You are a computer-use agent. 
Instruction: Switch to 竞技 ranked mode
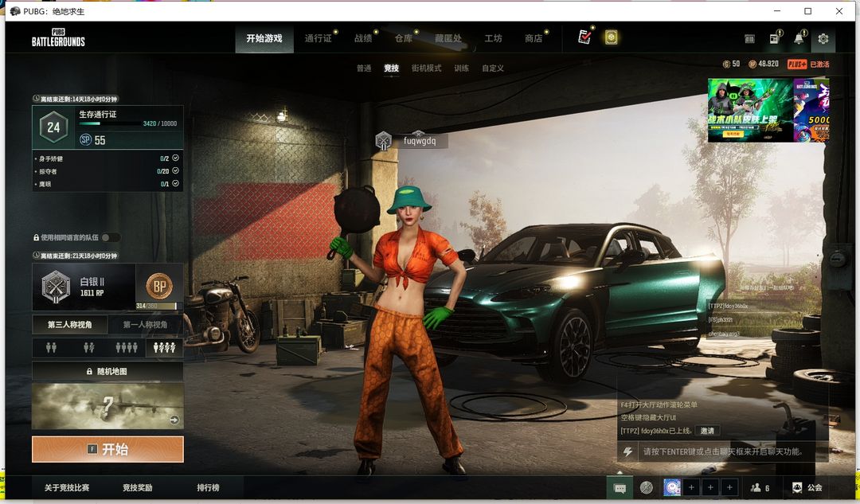[391, 68]
